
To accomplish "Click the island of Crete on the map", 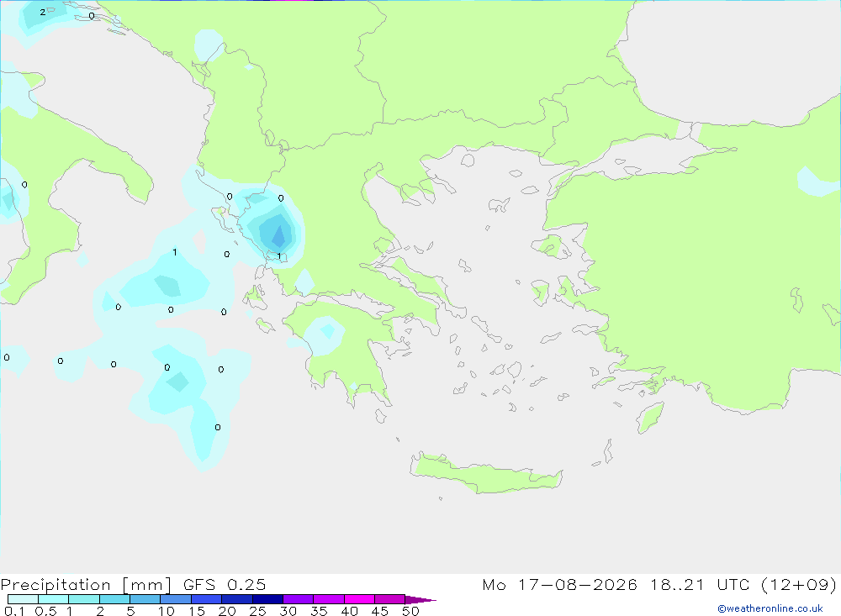I will click(x=487, y=473).
